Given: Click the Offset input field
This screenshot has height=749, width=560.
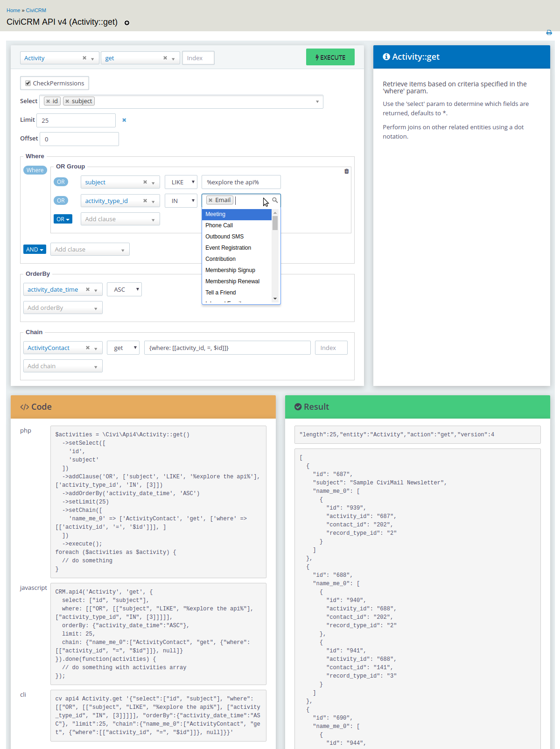Looking at the screenshot, I should click(x=79, y=139).
